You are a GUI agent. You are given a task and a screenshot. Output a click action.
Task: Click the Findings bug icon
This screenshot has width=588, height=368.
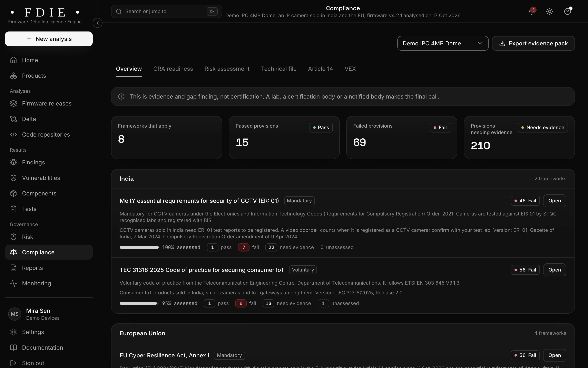coord(14,162)
